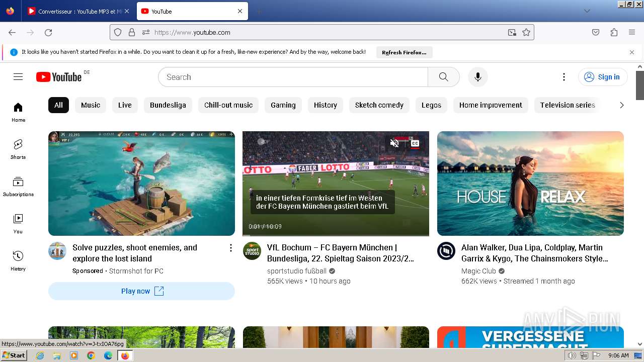Open sportstudio fußball channel name link
The height and width of the screenshot is (362, 644).
coord(297,271)
